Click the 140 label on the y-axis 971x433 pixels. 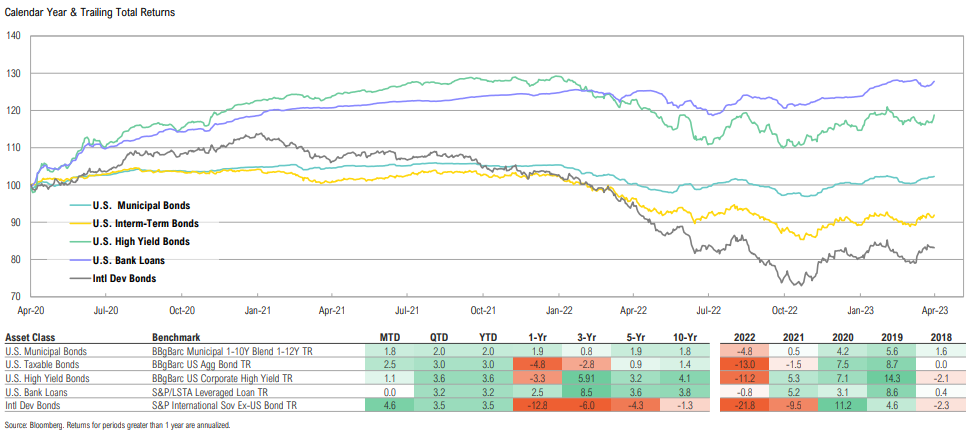pyautogui.click(x=13, y=35)
